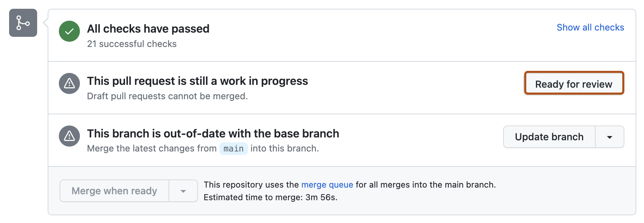This screenshot has height=223, width=644.
Task: Click the main branch name label
Action: pos(233,149)
